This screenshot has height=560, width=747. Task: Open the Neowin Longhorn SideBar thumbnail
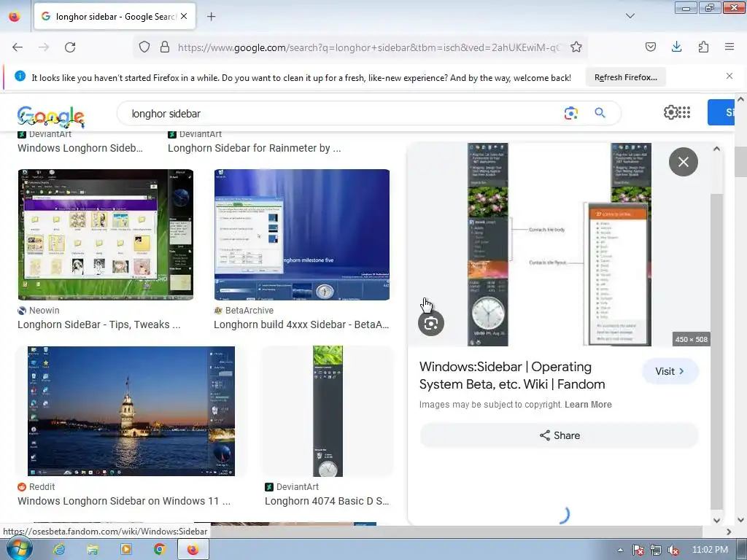(106, 234)
